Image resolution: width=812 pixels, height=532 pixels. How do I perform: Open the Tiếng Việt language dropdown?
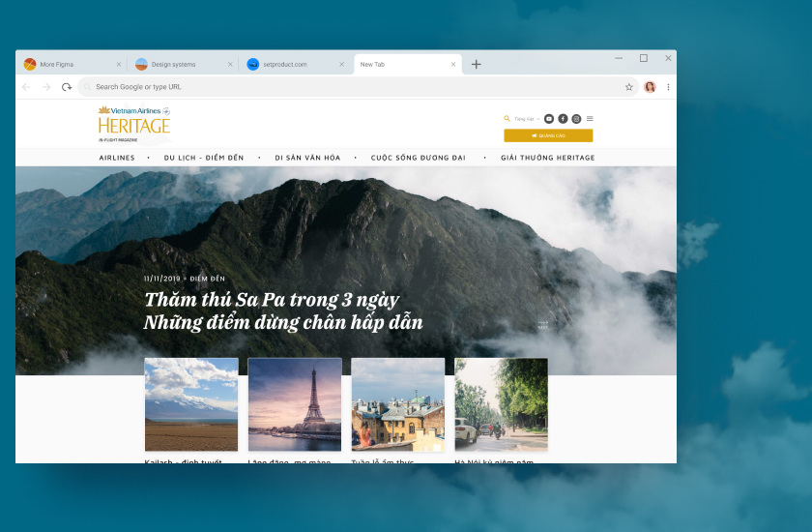point(527,119)
